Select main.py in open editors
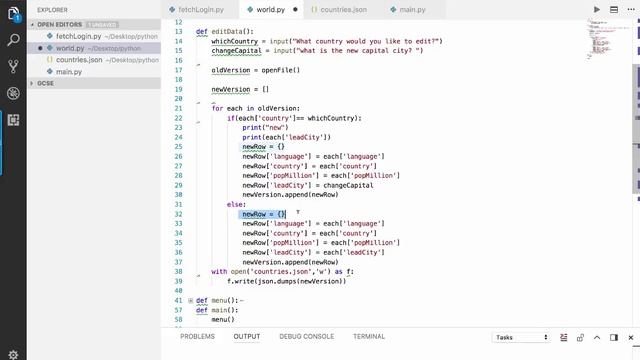 pos(94,72)
